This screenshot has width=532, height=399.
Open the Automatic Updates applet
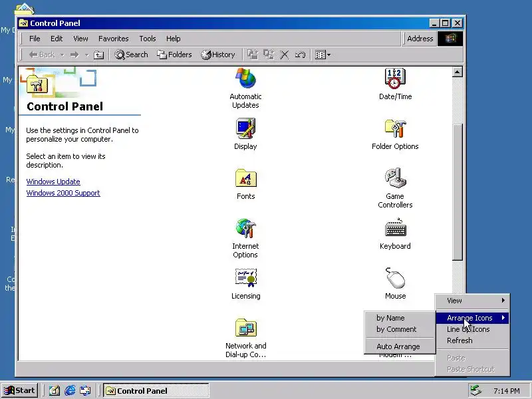coord(245,88)
